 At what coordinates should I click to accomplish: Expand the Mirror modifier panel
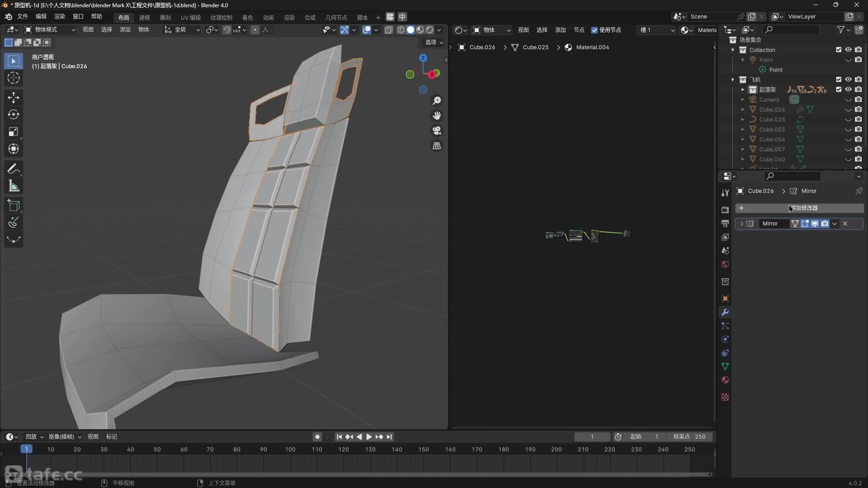pyautogui.click(x=741, y=224)
